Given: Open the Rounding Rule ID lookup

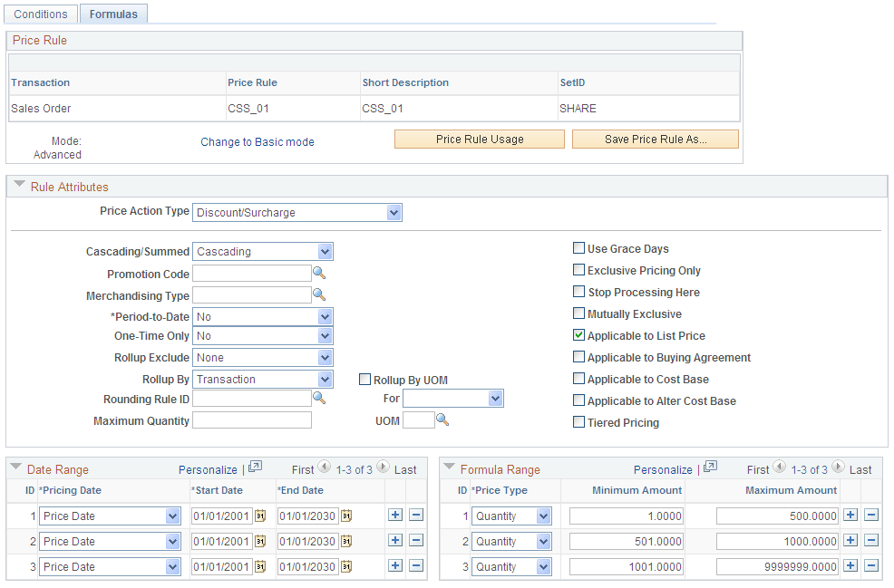Looking at the screenshot, I should [x=319, y=398].
